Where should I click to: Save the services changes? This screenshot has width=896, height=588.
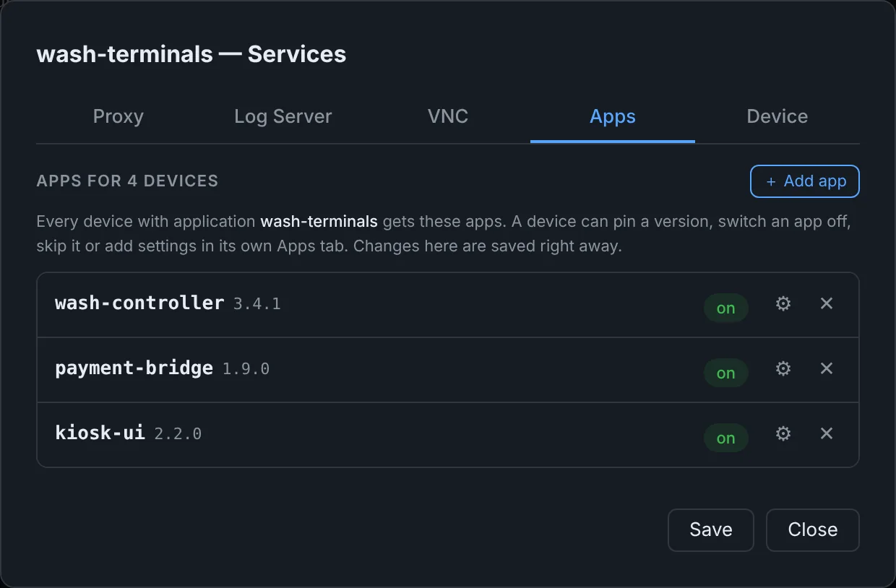pos(711,530)
